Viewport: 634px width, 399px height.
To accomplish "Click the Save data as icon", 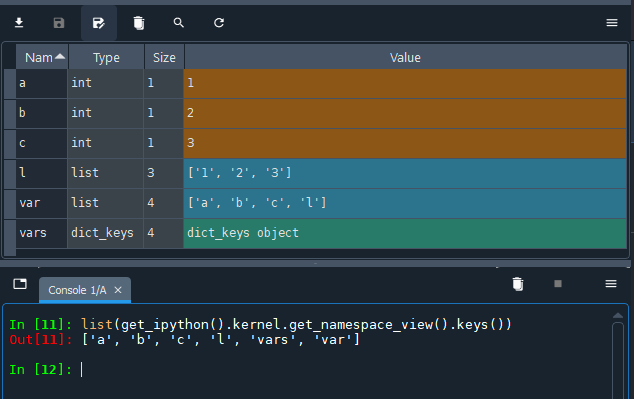I will (x=99, y=23).
